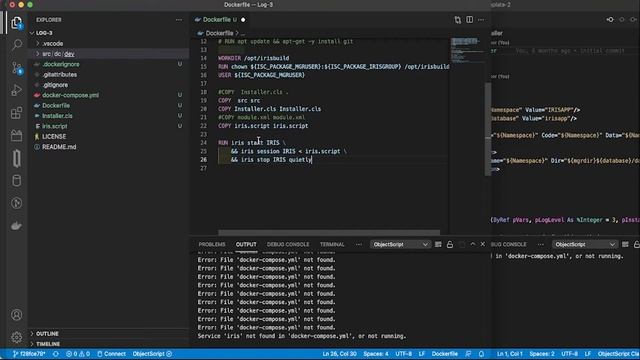This screenshot has height=360, width=640.
Task: Open the Run and Debug view
Action: pyautogui.click(x=16, y=90)
